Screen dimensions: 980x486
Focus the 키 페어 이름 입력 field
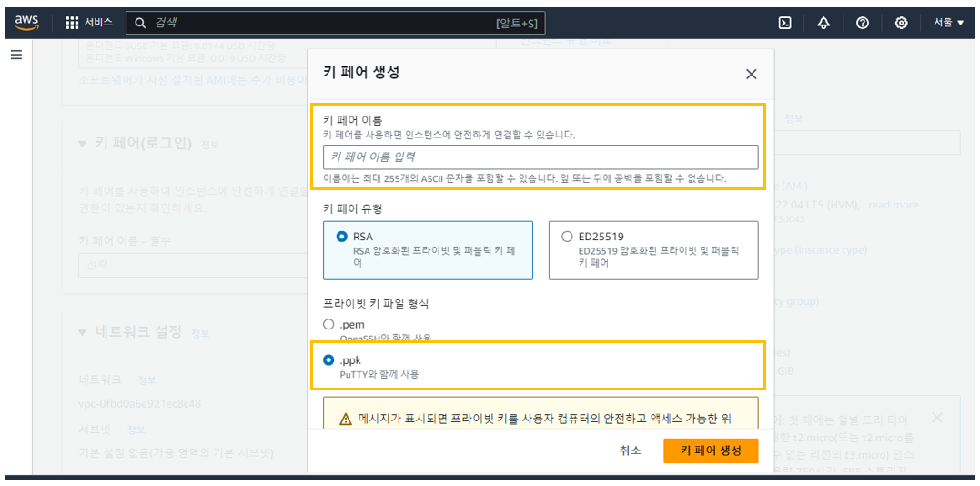541,157
